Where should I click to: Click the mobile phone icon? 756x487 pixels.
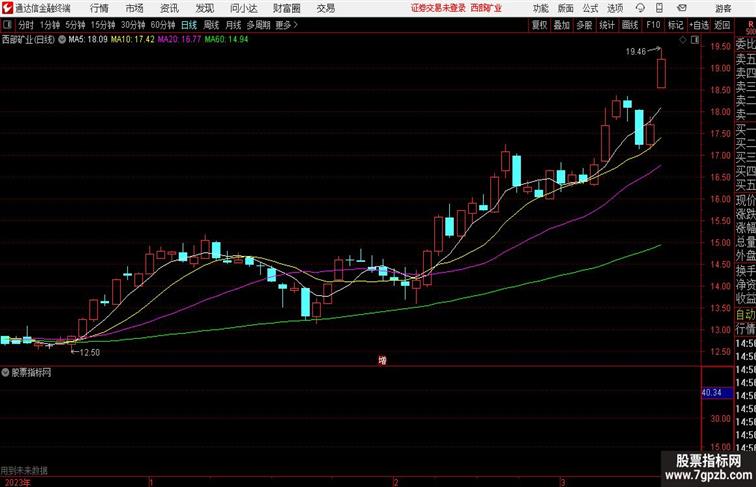click(659, 8)
